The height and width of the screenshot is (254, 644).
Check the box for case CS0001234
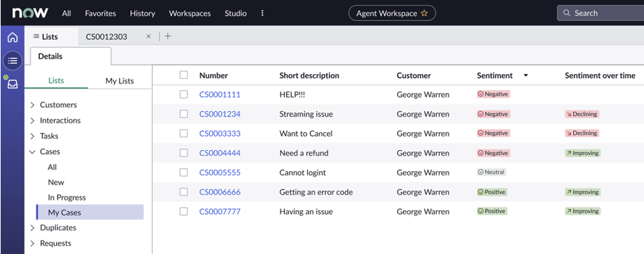(184, 114)
